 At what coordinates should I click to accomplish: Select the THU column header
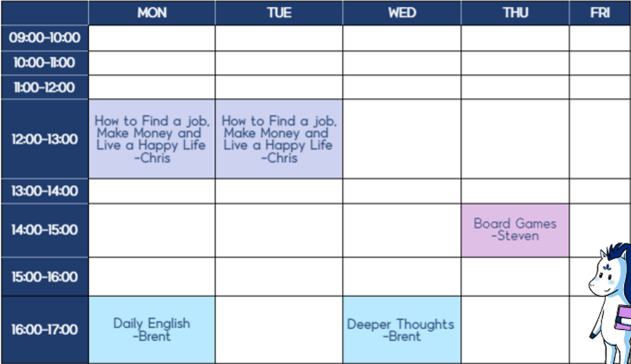[x=515, y=13]
